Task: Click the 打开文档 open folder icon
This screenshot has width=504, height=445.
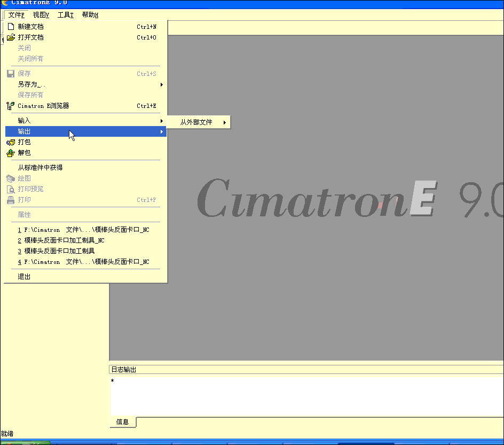Action: pos(11,37)
